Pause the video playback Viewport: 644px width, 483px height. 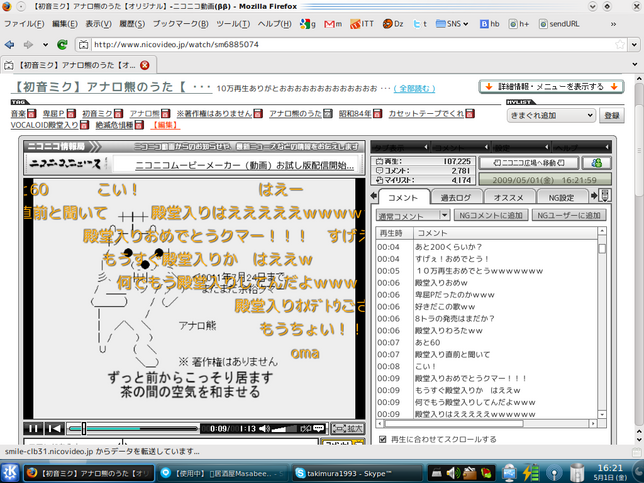coord(33,428)
